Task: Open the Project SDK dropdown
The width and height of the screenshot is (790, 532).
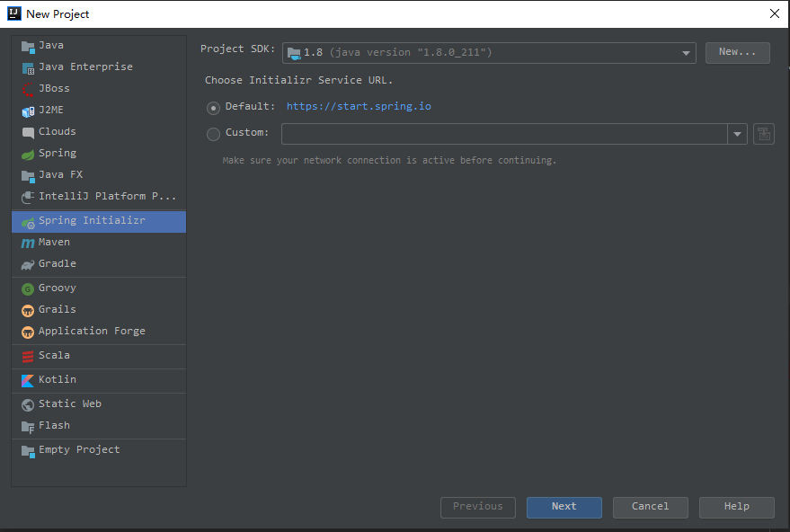Action: [685, 52]
